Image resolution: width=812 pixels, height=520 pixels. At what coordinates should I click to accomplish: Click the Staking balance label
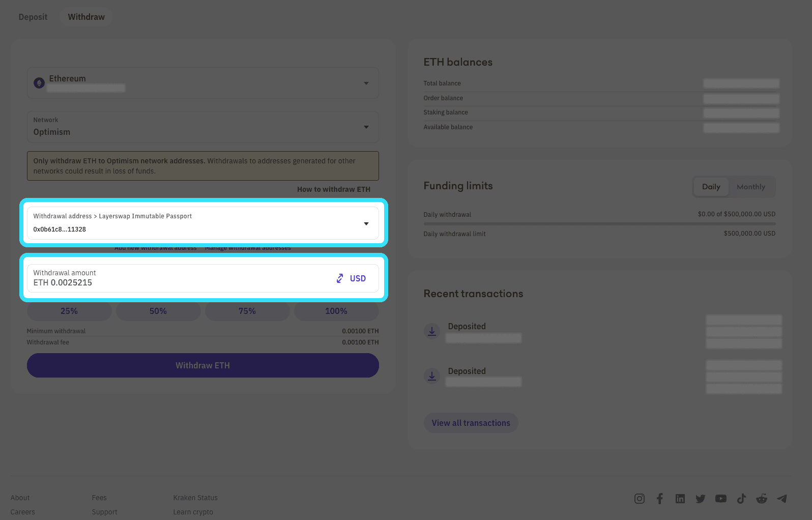446,112
